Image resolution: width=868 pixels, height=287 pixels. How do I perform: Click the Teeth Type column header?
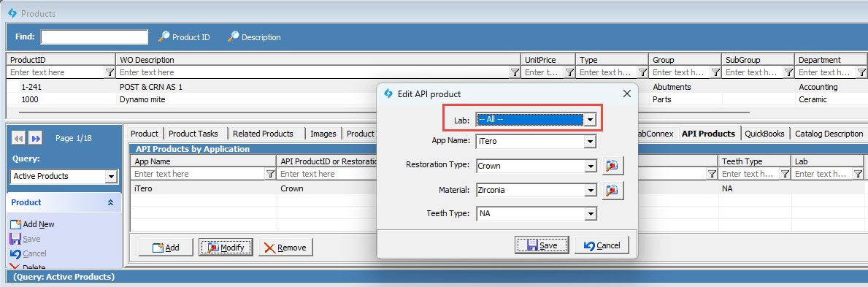(x=754, y=161)
